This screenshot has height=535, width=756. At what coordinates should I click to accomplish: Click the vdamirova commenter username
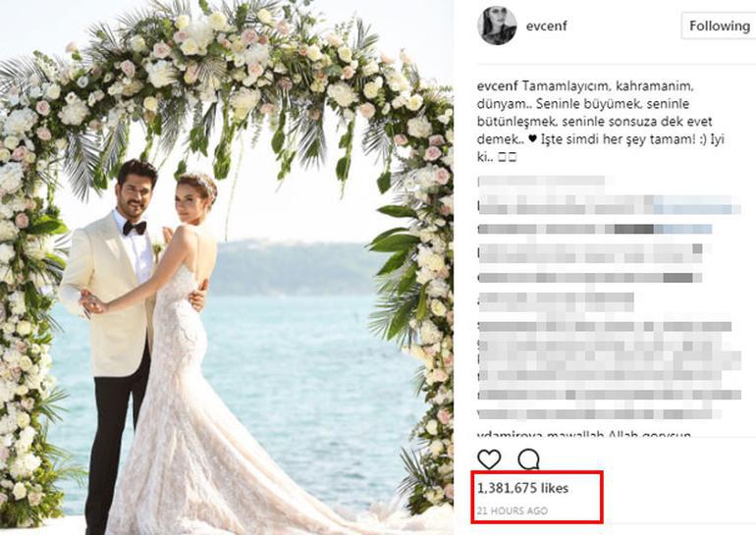tap(510, 434)
